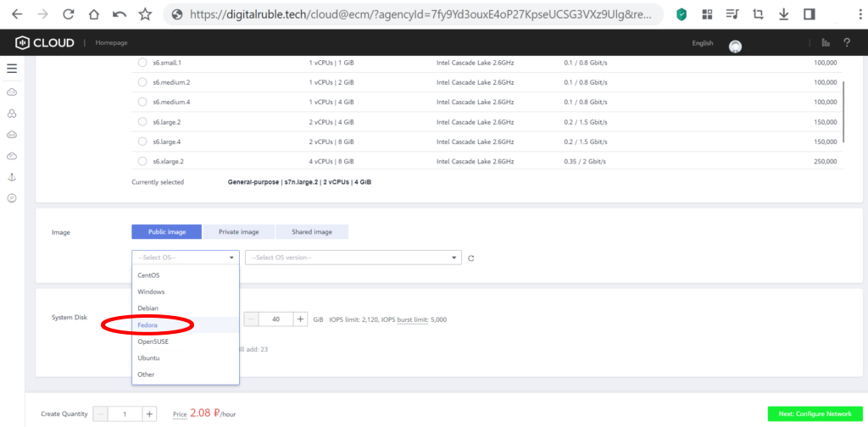Open the user avatar profile icon
868x427 pixels.
pos(735,47)
